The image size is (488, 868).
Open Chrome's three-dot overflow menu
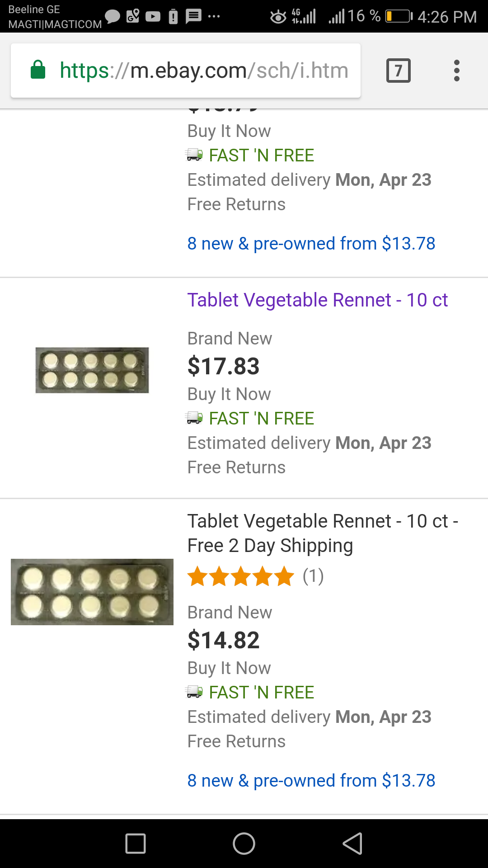[x=457, y=71]
